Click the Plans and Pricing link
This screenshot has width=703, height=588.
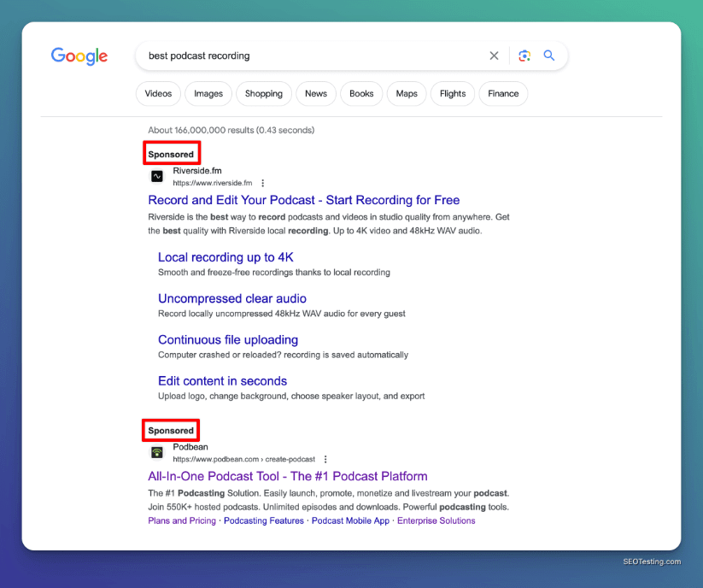click(x=182, y=520)
